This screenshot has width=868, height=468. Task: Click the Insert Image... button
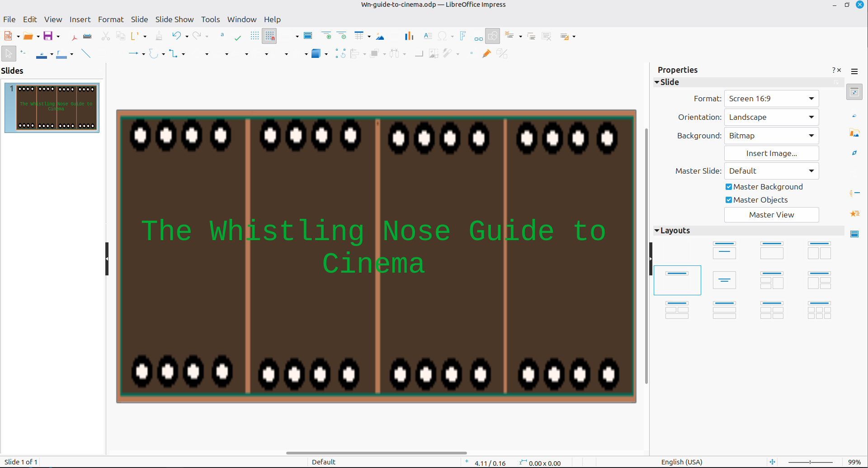click(771, 153)
